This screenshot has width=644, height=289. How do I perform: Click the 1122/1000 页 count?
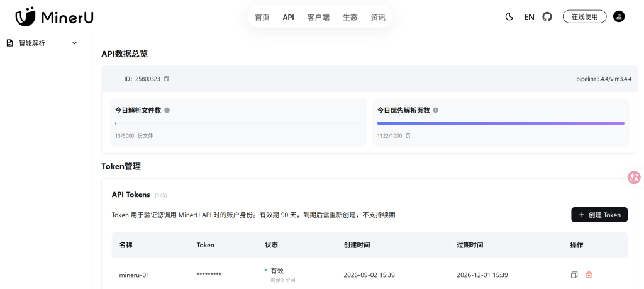point(394,135)
